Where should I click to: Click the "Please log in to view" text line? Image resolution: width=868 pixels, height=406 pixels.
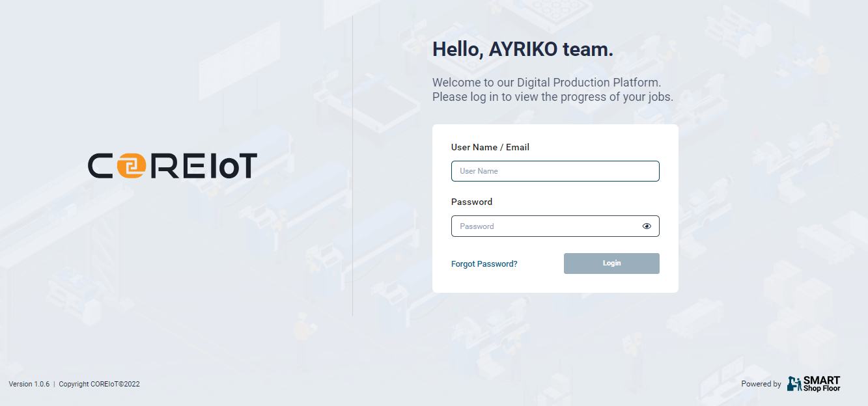[x=552, y=97]
